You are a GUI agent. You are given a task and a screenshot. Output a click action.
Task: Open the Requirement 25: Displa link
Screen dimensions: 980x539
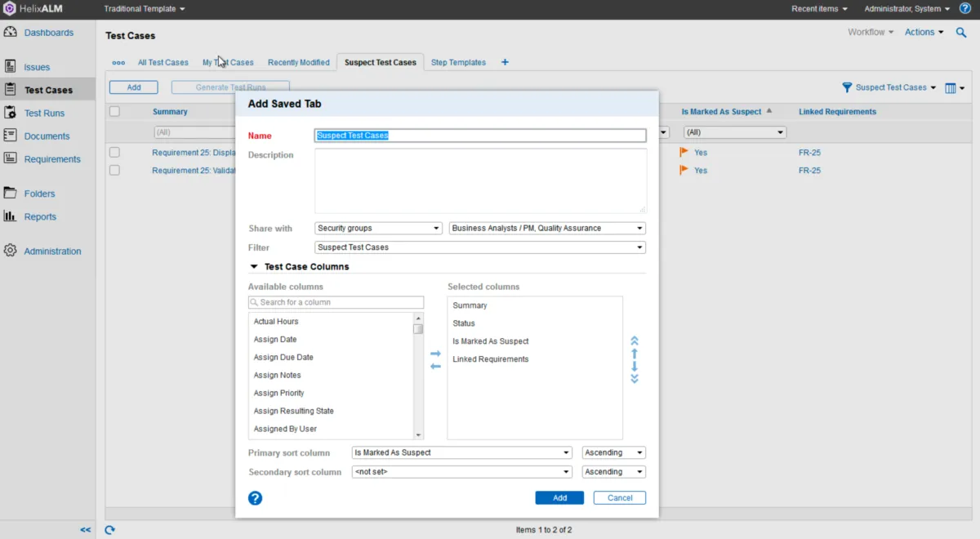click(194, 152)
